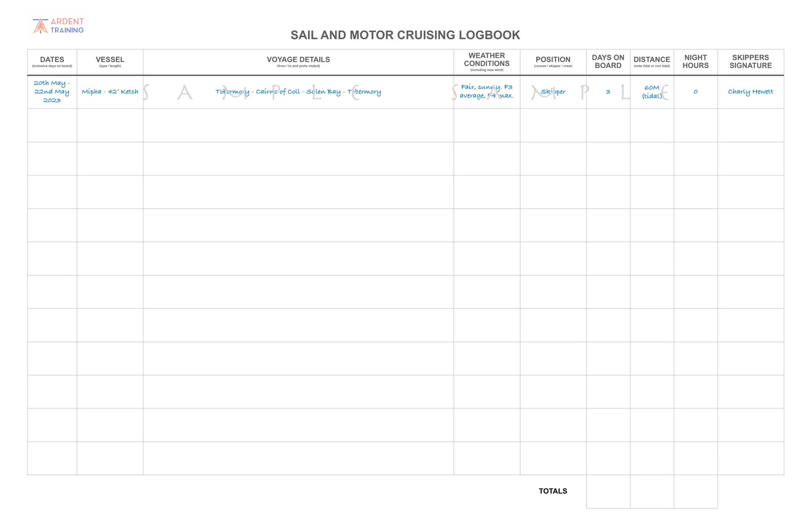
Task: Click the Tobermory voyage details entry
Action: tap(298, 92)
